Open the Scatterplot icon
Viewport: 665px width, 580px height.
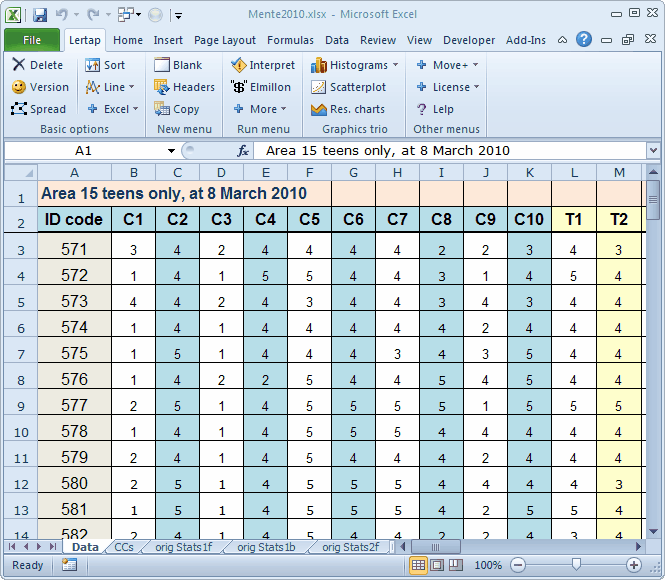[319, 87]
